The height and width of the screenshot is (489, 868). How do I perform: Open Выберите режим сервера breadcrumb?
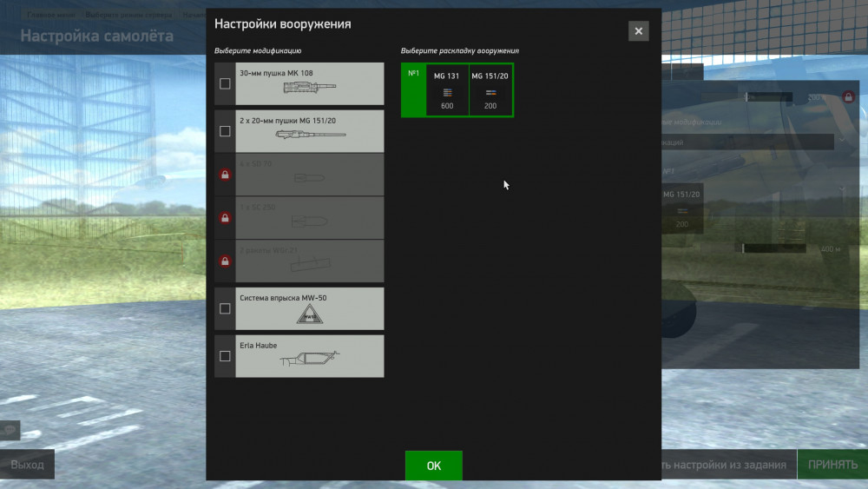click(x=128, y=15)
